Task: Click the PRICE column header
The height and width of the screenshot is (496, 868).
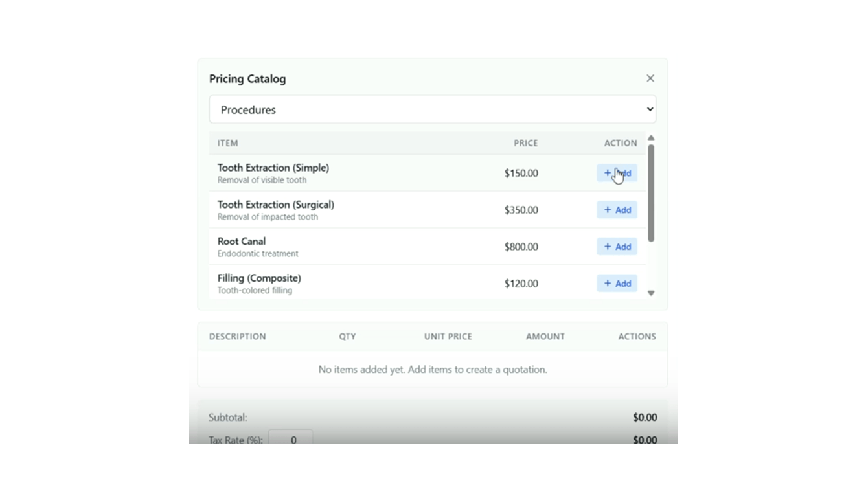Action: 525,143
